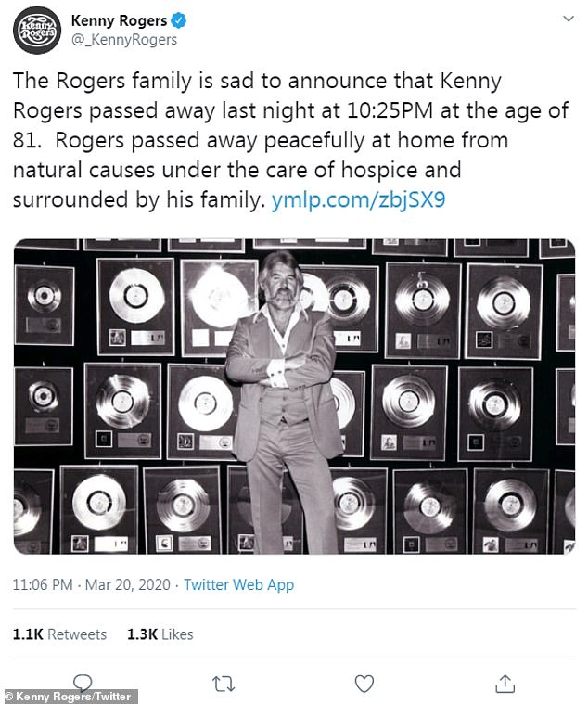Click the reply speech bubble icon
Viewport: 588px width, 704px height.
coord(83,683)
